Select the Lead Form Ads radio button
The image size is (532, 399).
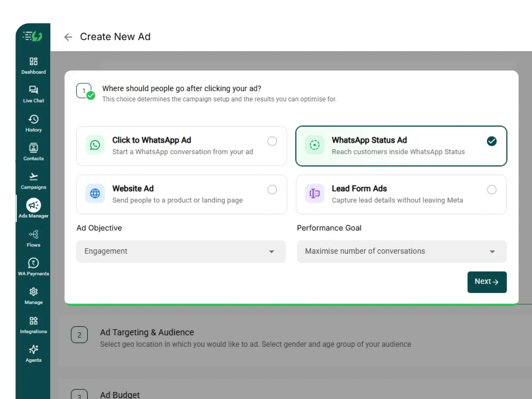click(x=492, y=190)
